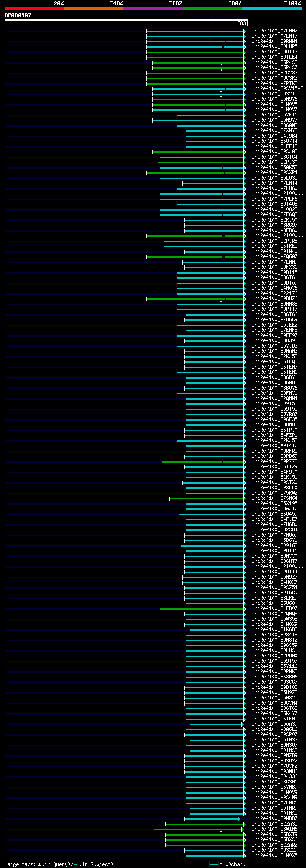Select the UniRef100_B3GAW3 label
The width and height of the screenshot is (306, 868).
(274, 126)
